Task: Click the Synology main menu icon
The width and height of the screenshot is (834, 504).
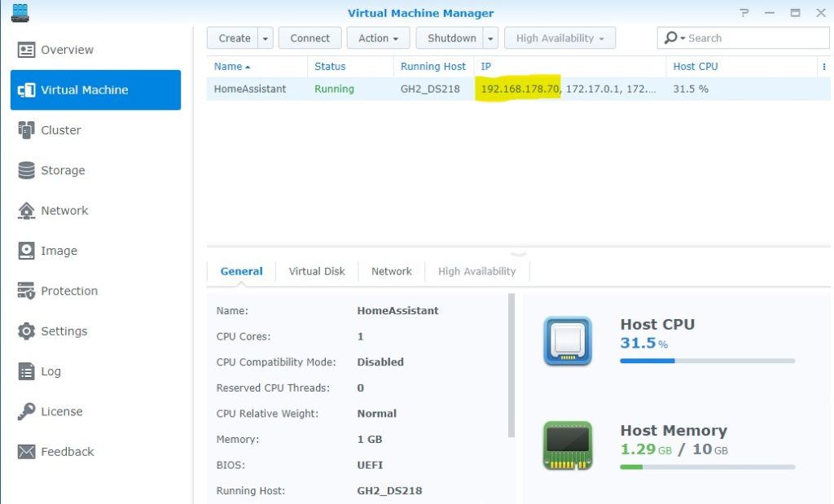Action: pyautogui.click(x=20, y=12)
